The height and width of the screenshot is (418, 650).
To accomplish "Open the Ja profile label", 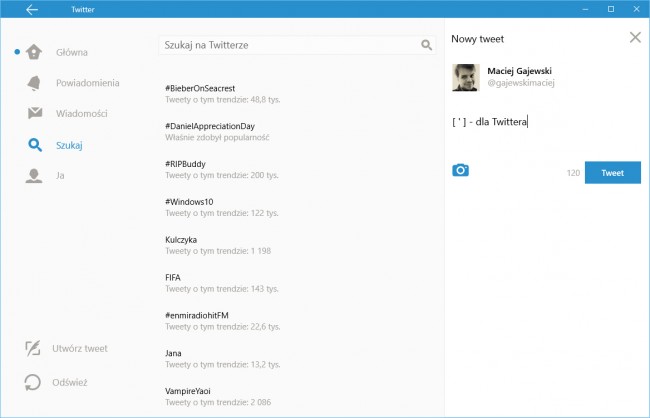I will [60, 175].
